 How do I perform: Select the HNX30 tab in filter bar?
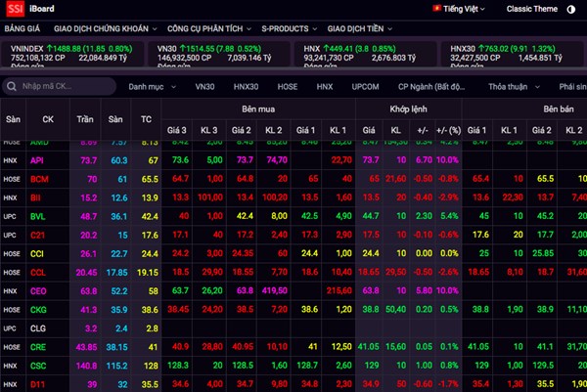pos(246,87)
